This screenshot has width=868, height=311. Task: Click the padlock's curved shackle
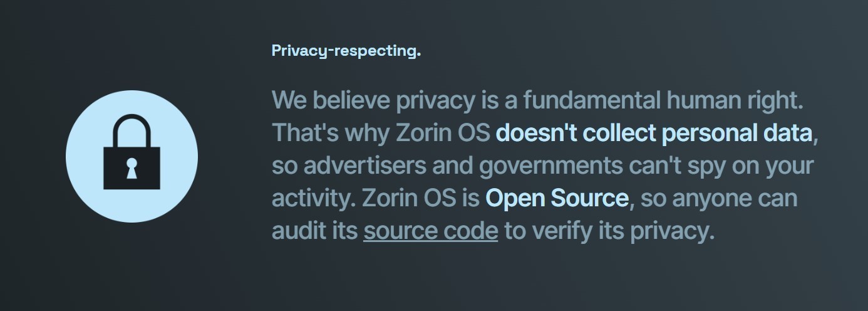(x=132, y=130)
